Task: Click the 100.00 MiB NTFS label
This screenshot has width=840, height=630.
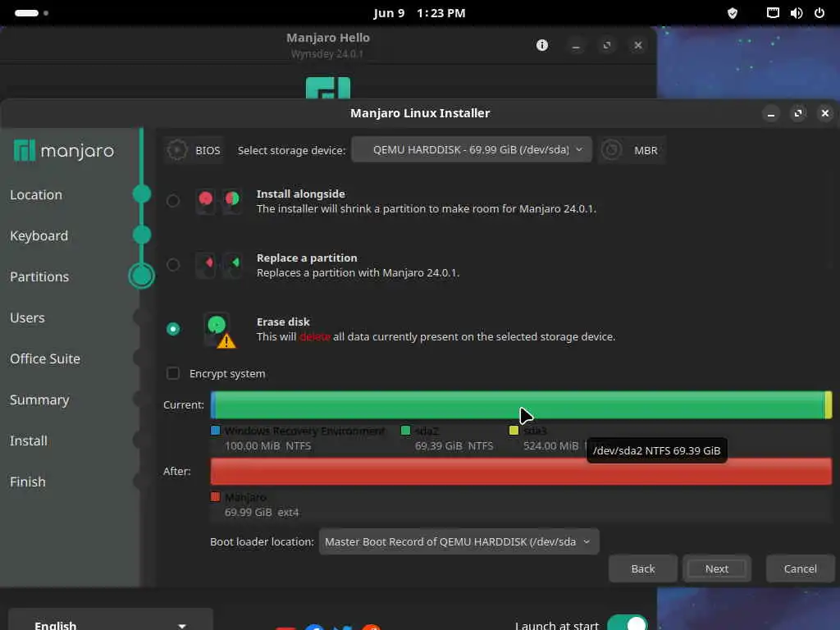Action: click(x=268, y=445)
